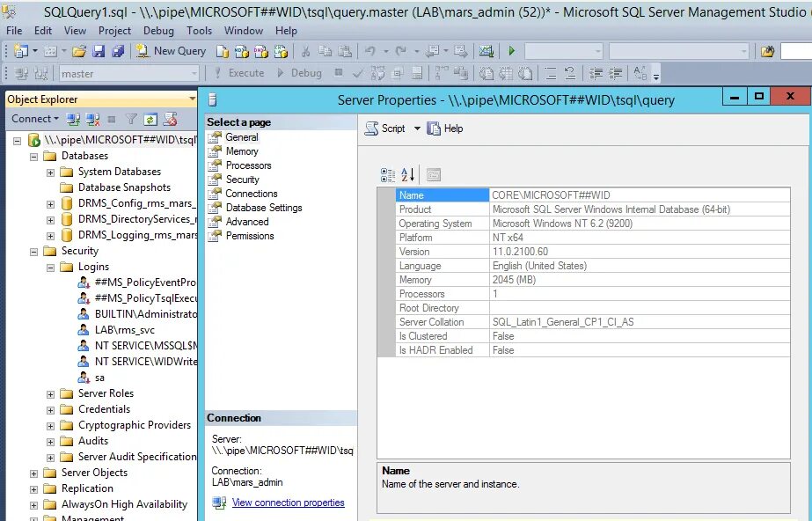Click the Debug query button
The width and height of the screenshot is (812, 521).
pos(300,73)
